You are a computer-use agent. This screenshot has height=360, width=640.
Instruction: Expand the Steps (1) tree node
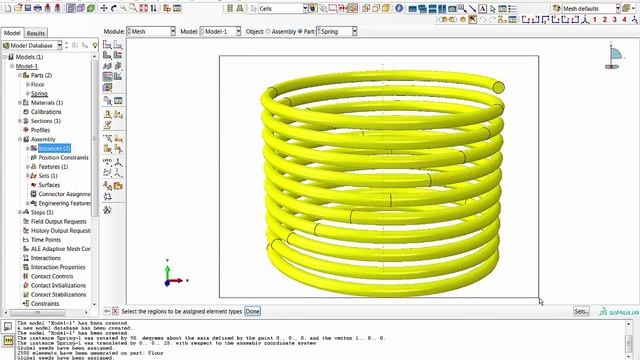click(x=20, y=212)
